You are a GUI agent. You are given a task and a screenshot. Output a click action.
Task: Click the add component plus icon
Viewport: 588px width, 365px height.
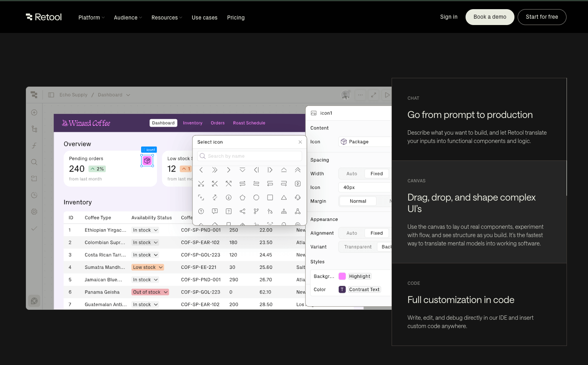34,112
